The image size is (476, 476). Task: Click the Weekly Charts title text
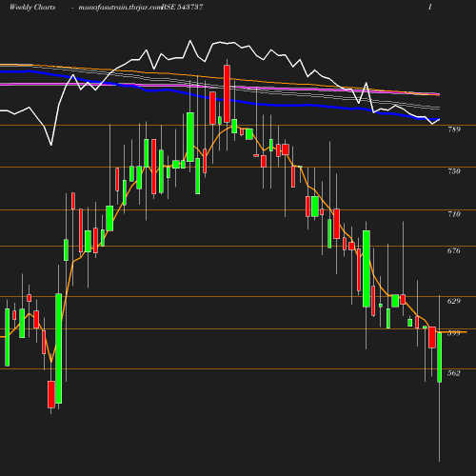coord(32,7)
